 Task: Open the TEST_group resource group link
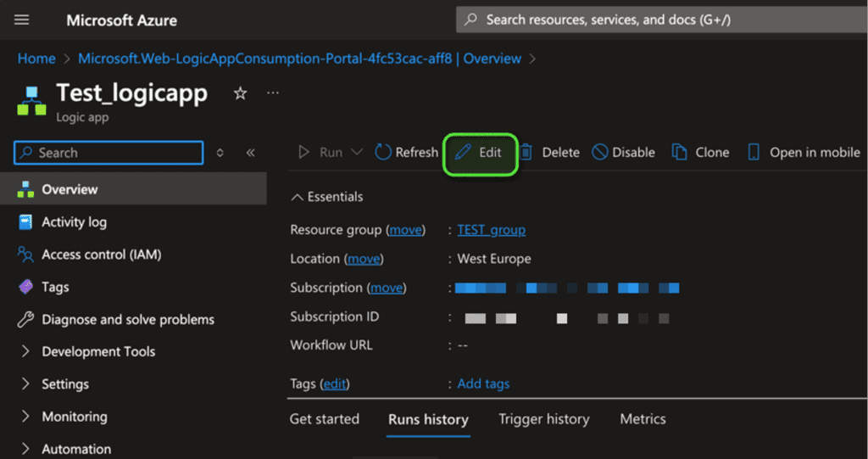(491, 230)
